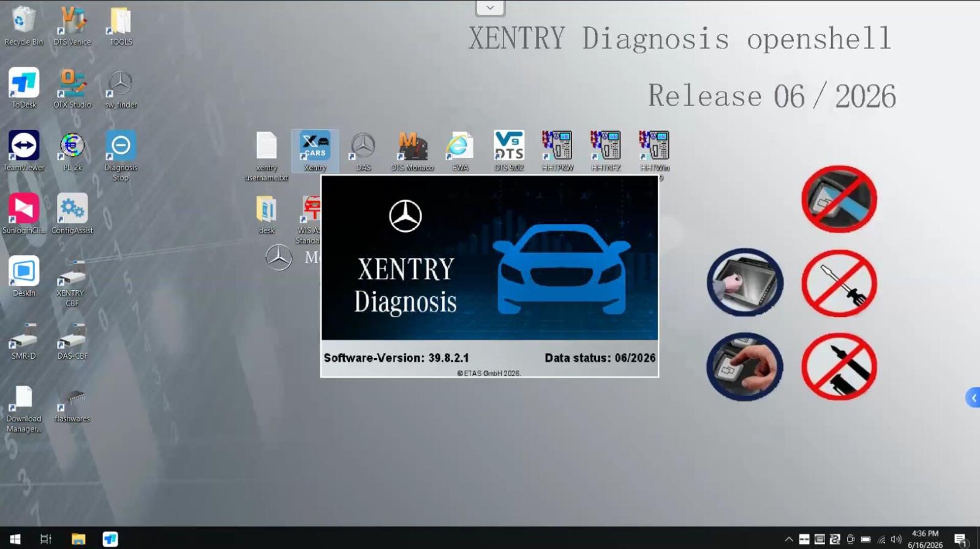Click the volume speaker tray icon
The width and height of the screenshot is (980, 549).
click(896, 539)
